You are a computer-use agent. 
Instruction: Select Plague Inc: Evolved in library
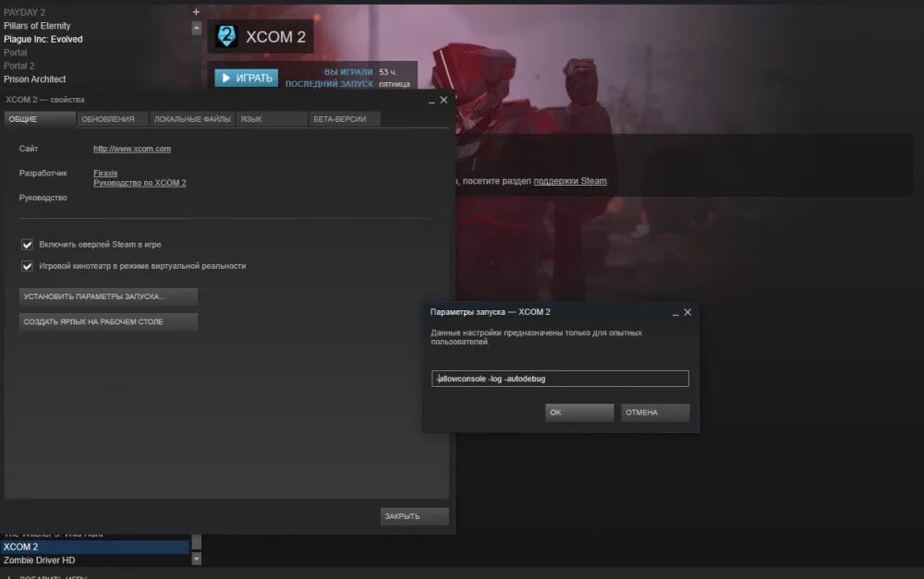pos(43,40)
